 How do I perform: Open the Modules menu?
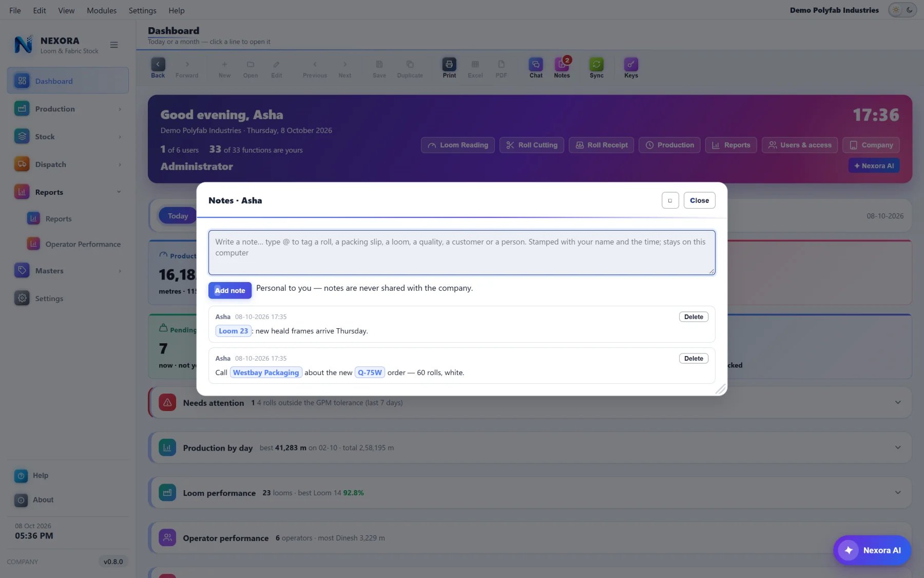102,10
